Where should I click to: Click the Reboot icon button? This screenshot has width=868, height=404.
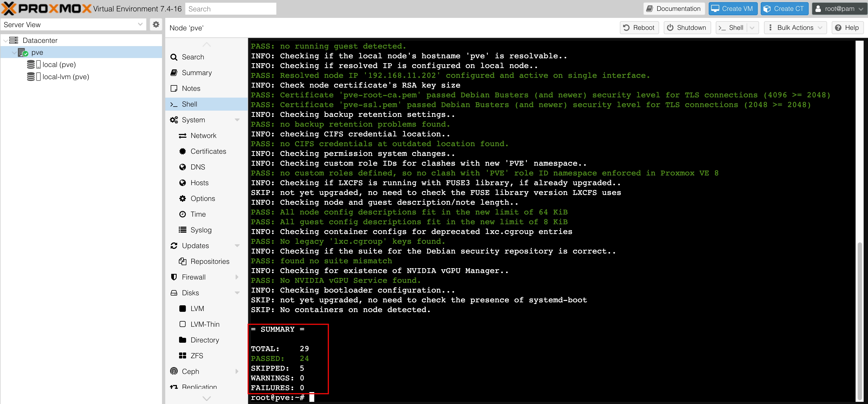click(639, 28)
